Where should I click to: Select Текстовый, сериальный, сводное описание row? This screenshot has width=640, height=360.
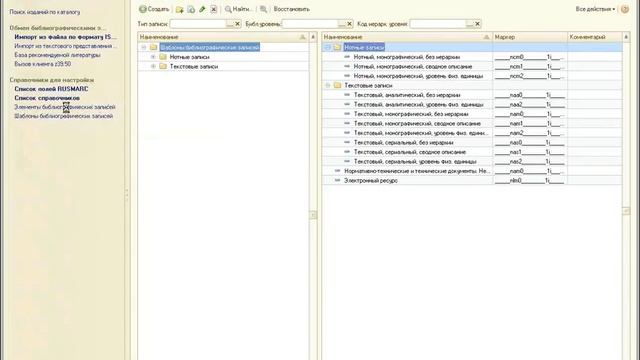472,152
